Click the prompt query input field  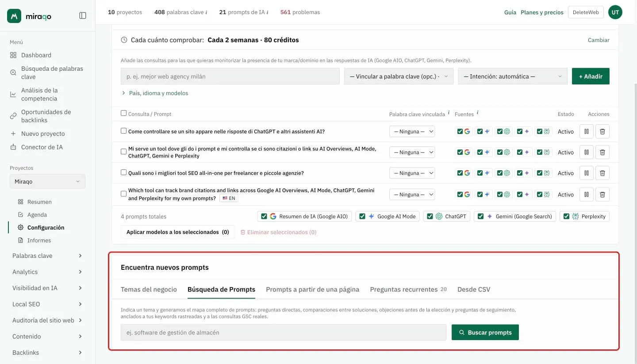click(230, 76)
